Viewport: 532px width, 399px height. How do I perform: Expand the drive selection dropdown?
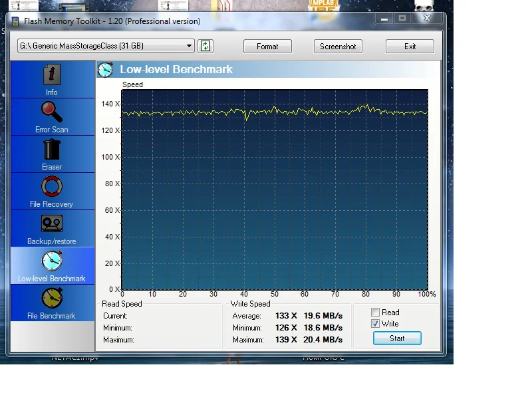click(189, 46)
